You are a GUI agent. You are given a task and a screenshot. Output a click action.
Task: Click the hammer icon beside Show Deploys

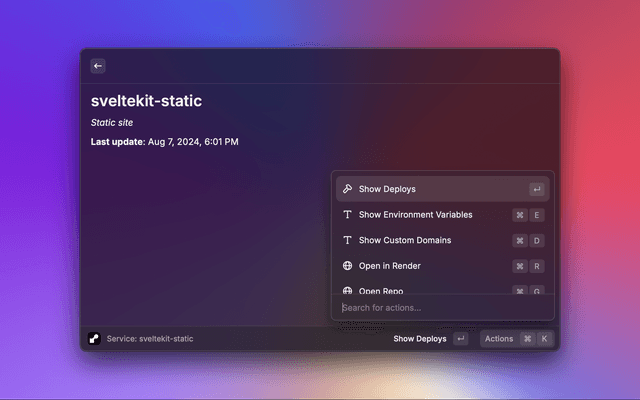click(347, 189)
